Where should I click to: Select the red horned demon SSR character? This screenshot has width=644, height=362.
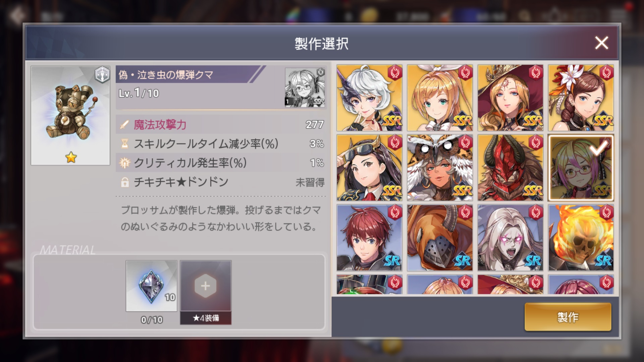tap(510, 168)
